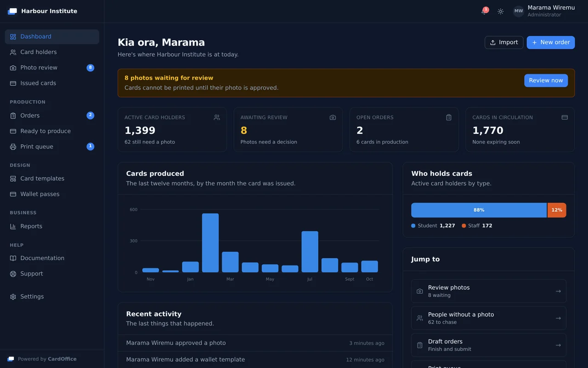Click the Oct bar in the chart
This screenshot has width=588, height=368.
tap(369, 266)
